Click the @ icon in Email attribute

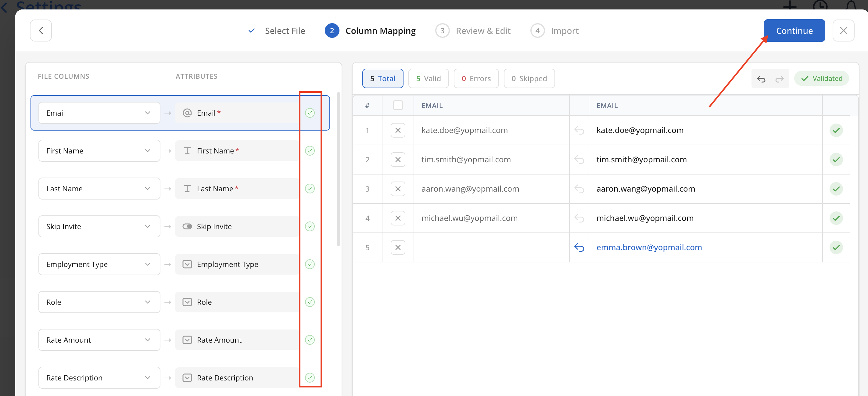187,113
